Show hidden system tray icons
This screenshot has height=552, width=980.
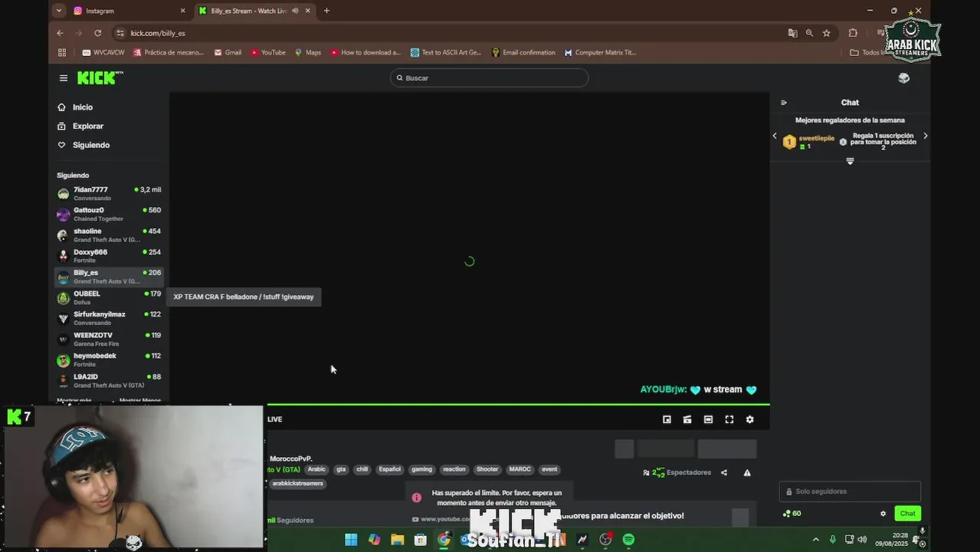click(x=815, y=540)
